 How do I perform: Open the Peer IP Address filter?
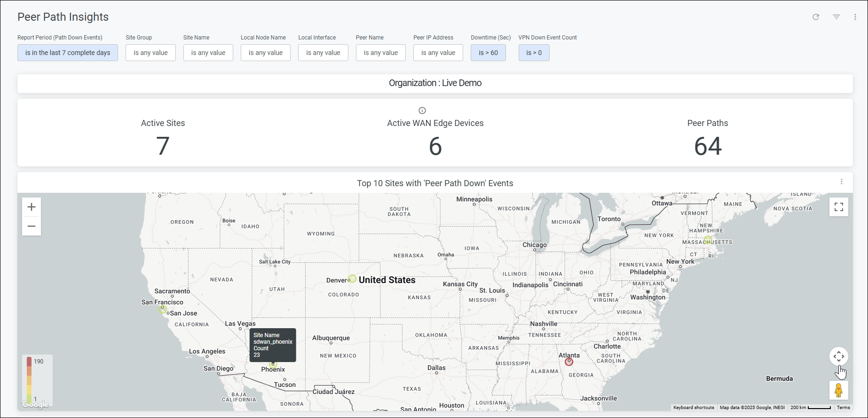(438, 53)
